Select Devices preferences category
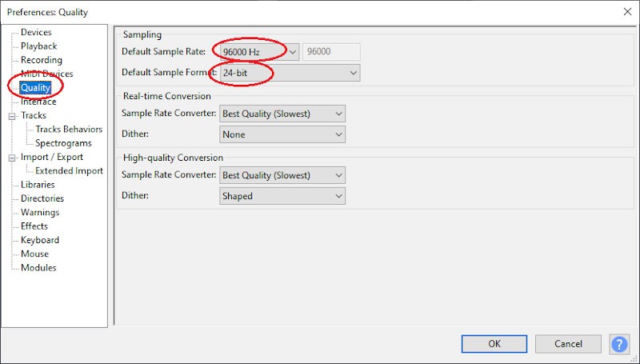 coord(36,32)
